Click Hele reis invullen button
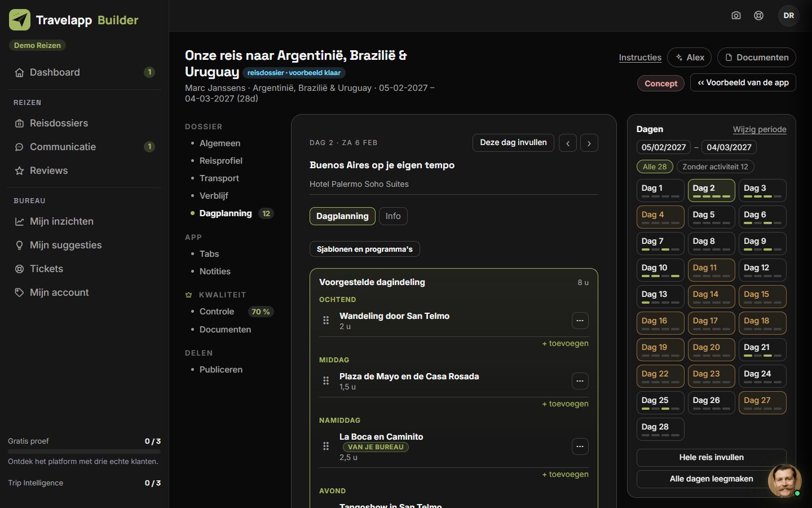 712,457
